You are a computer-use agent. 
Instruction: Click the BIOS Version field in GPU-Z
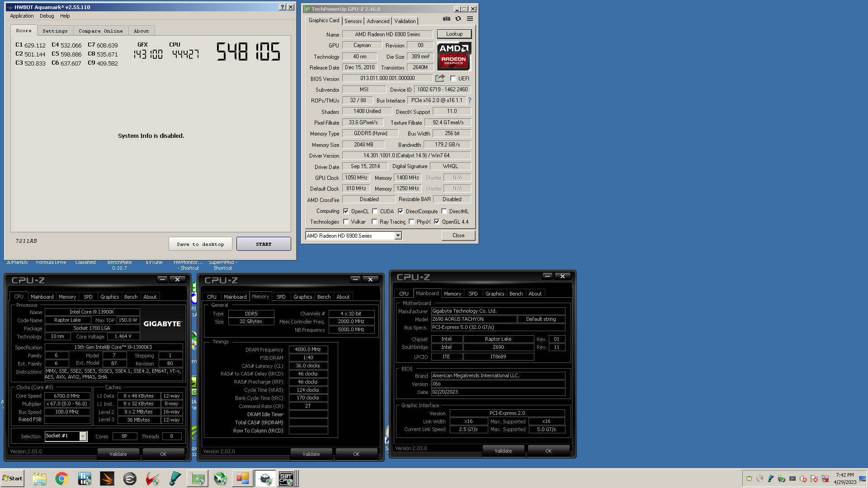[387, 78]
